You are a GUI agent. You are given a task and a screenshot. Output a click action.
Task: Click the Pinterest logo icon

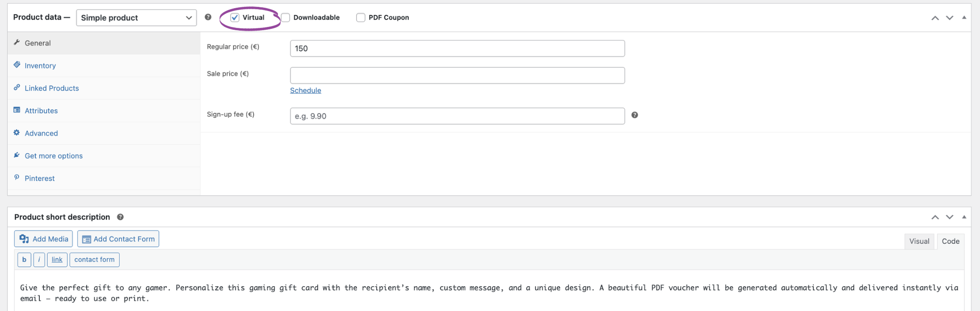pos(17,177)
